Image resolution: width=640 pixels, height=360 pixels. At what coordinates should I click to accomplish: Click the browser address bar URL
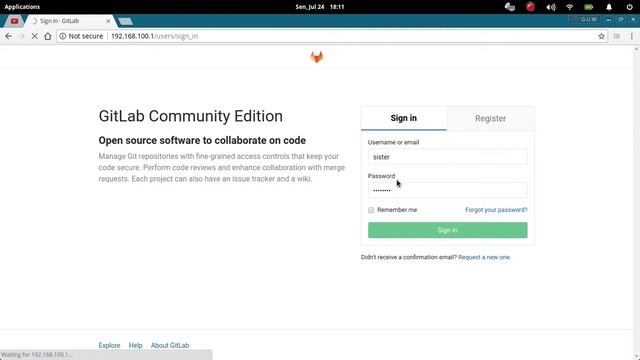tap(154, 36)
